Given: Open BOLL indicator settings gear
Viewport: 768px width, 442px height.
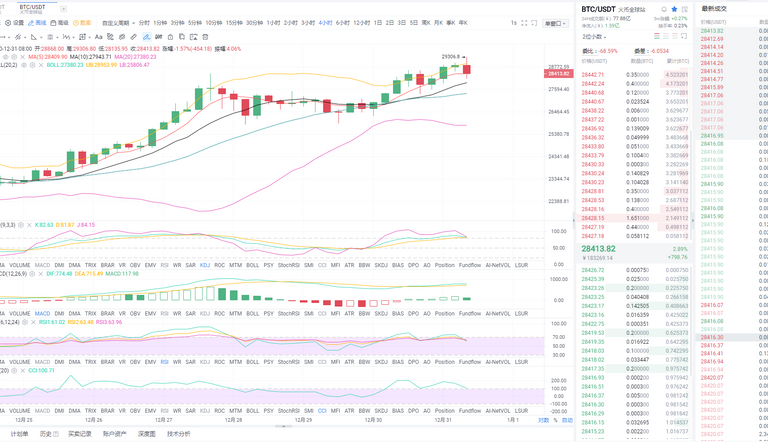Looking at the screenshot, I should (32, 65).
